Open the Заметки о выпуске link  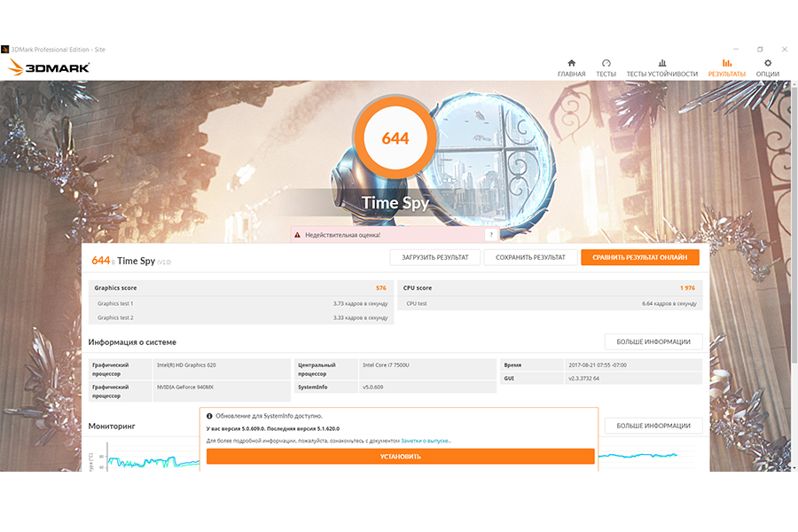click(x=426, y=441)
